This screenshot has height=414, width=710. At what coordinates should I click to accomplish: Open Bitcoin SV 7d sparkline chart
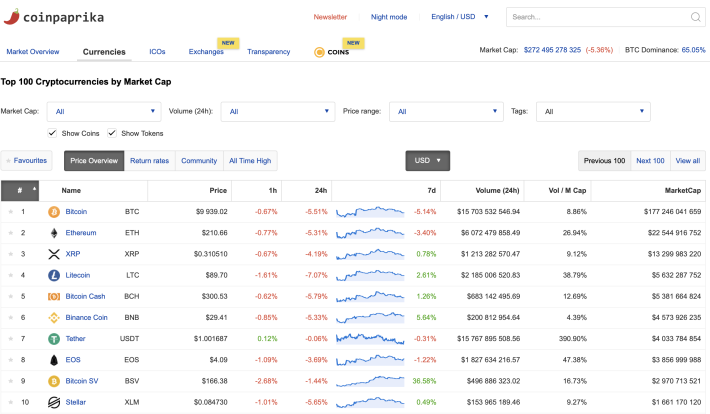click(370, 381)
